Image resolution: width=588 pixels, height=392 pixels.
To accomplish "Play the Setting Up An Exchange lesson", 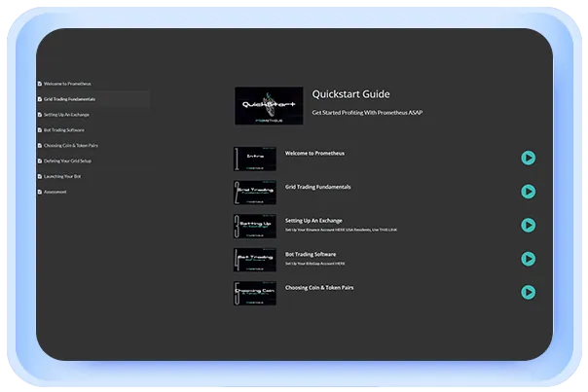I will (x=528, y=226).
